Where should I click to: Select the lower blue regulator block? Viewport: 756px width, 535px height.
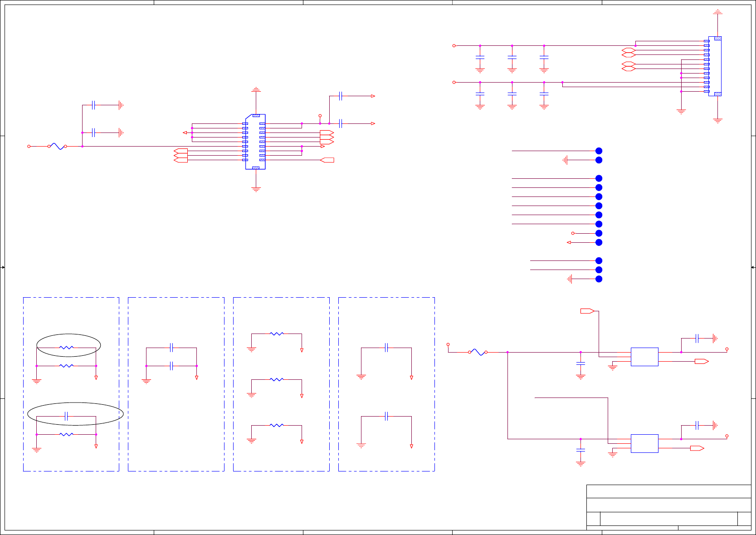[x=644, y=443]
